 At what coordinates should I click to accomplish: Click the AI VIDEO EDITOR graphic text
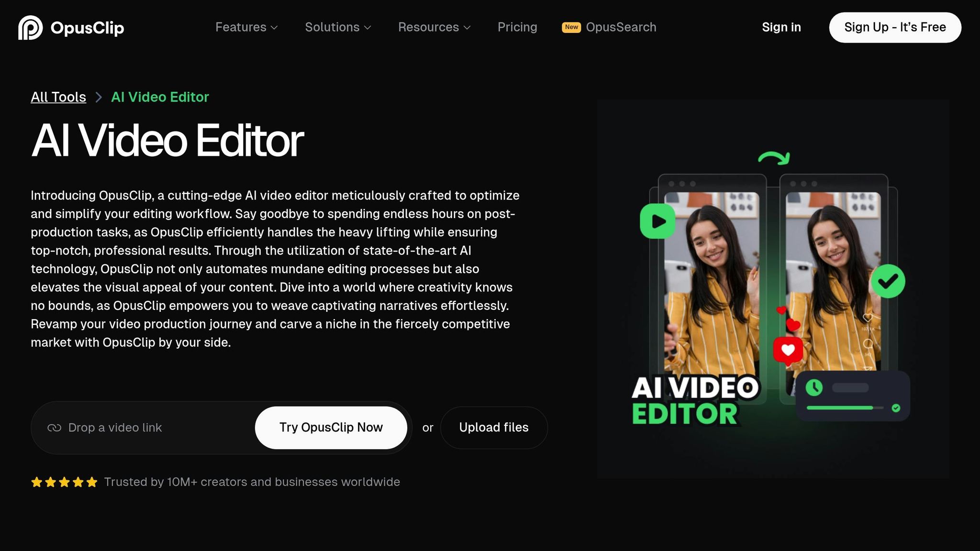point(695,401)
